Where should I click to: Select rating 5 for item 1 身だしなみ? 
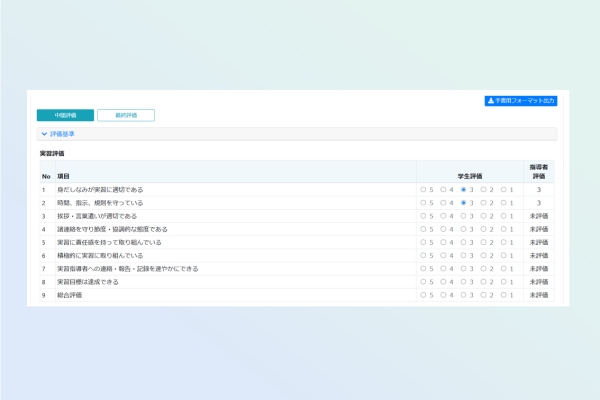pyautogui.click(x=423, y=189)
